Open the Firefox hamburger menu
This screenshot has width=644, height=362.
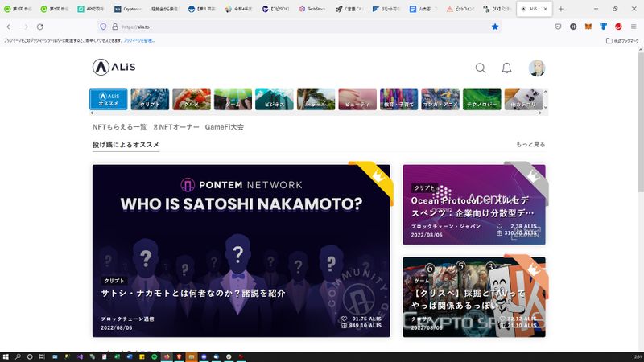pyautogui.click(x=634, y=27)
